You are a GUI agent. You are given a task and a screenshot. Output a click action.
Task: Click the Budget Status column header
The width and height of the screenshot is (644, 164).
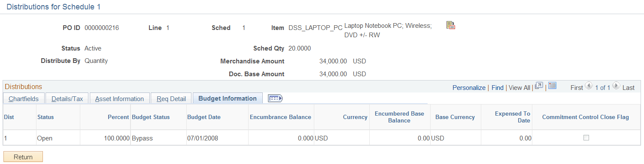tap(151, 117)
